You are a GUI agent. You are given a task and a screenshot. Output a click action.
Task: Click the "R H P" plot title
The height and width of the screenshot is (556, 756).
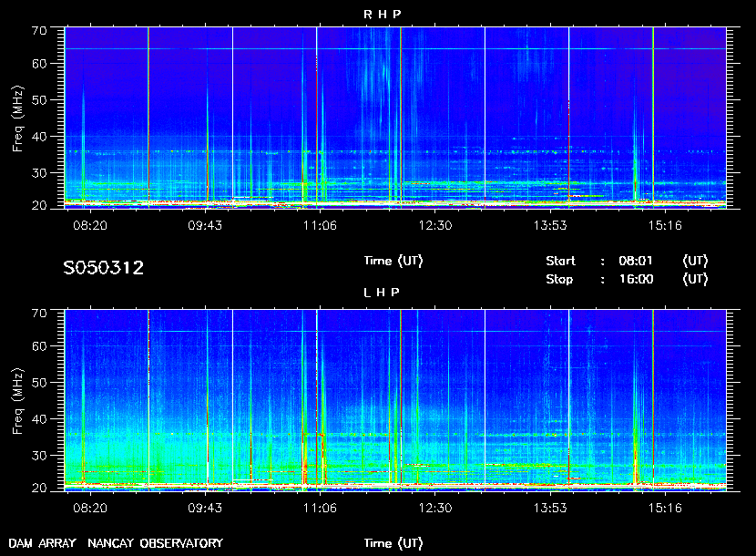pos(382,15)
